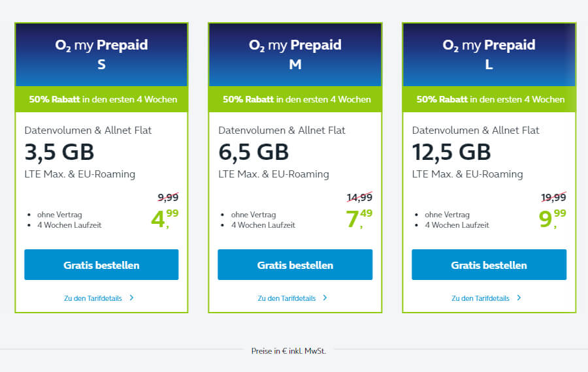Screen dimensions: 588x372
Task: Click the 7,49 price on Prepaid M
Action: 358,219
